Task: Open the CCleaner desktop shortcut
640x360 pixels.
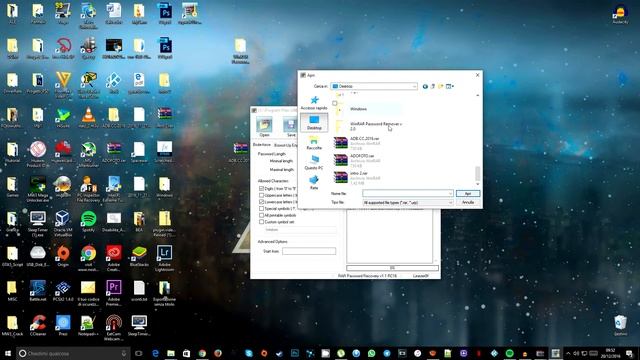Action: click(x=38, y=325)
